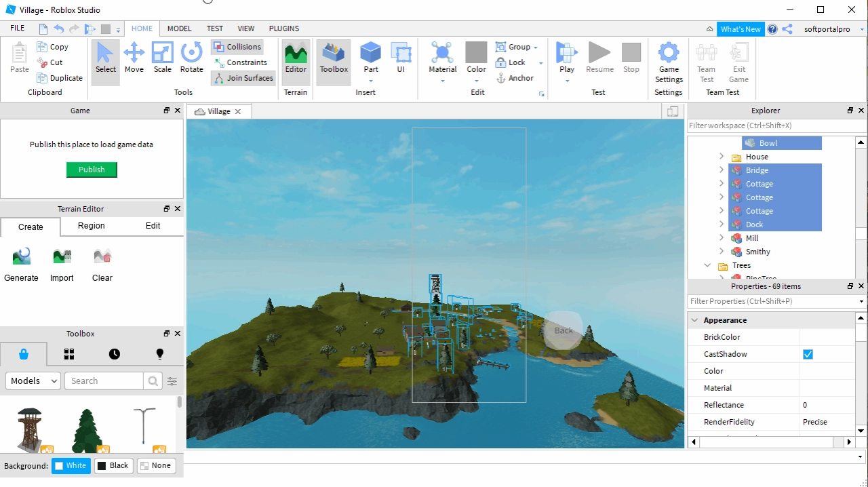The width and height of the screenshot is (868, 487).
Task: Click the help question mark icon
Action: (x=772, y=29)
